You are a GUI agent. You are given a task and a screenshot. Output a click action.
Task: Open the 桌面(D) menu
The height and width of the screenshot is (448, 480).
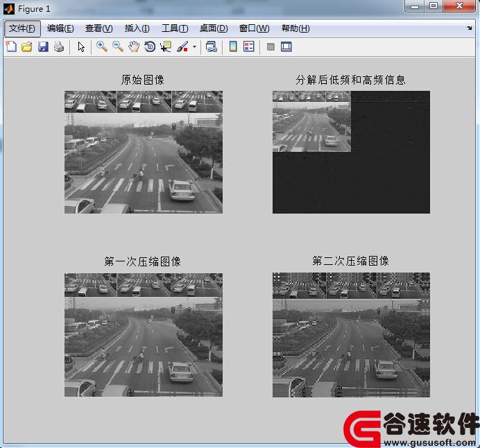214,28
